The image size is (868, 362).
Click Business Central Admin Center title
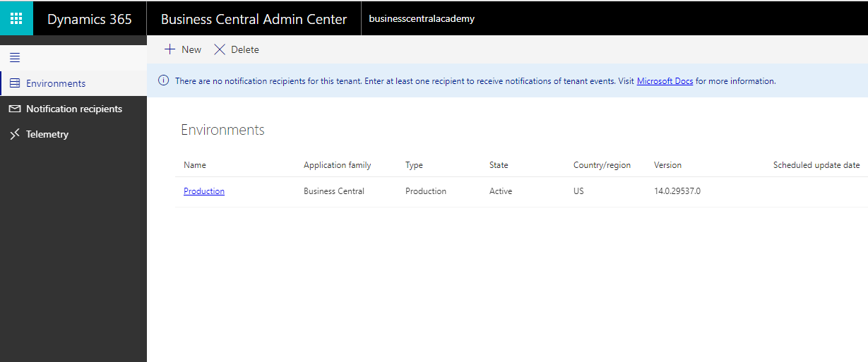coord(254,19)
